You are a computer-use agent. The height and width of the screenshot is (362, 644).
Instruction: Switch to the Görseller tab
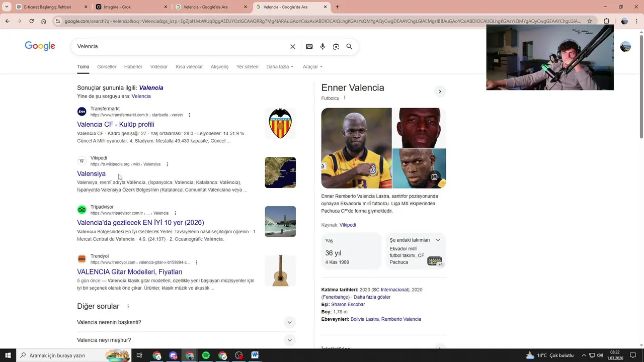[107, 67]
